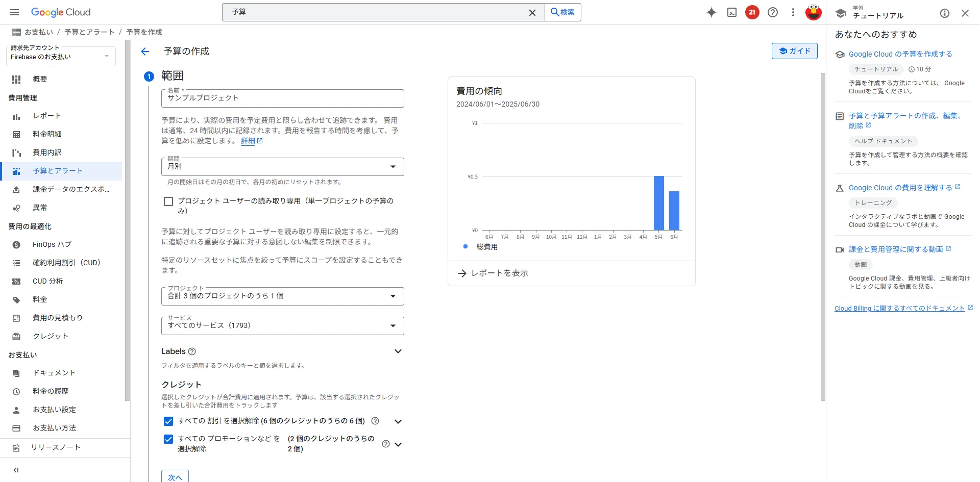
Task: Open the three-dot overflow menu
Action: 793,12
